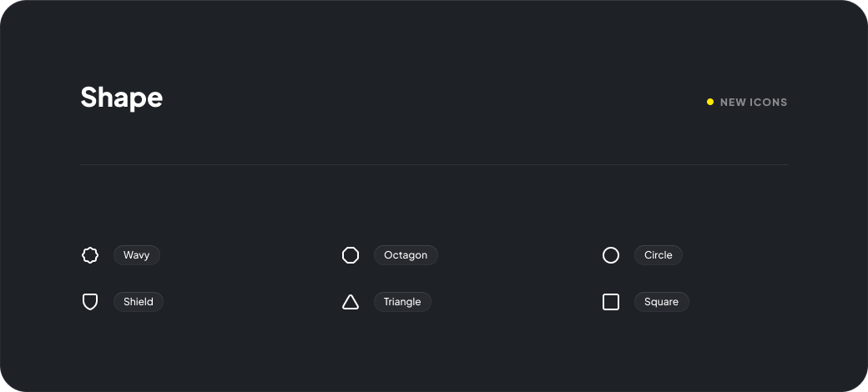Click the capital S in Shape
This screenshot has width=868, height=392.
click(x=88, y=98)
